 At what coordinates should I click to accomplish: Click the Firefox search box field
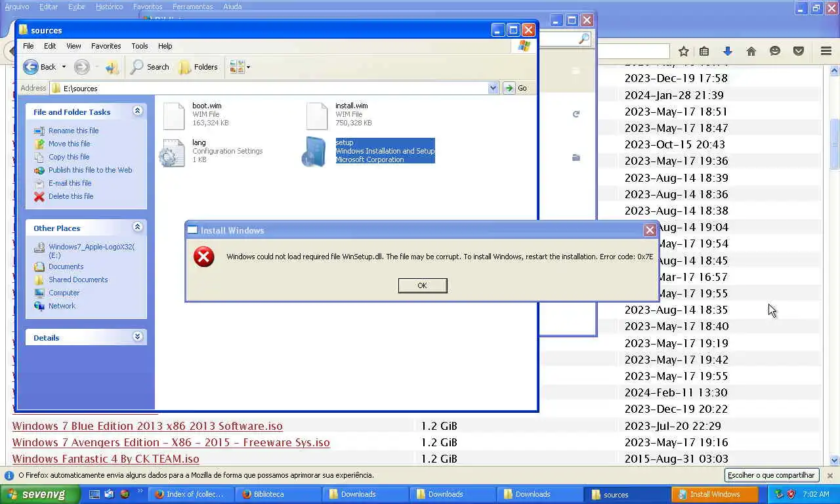633,51
